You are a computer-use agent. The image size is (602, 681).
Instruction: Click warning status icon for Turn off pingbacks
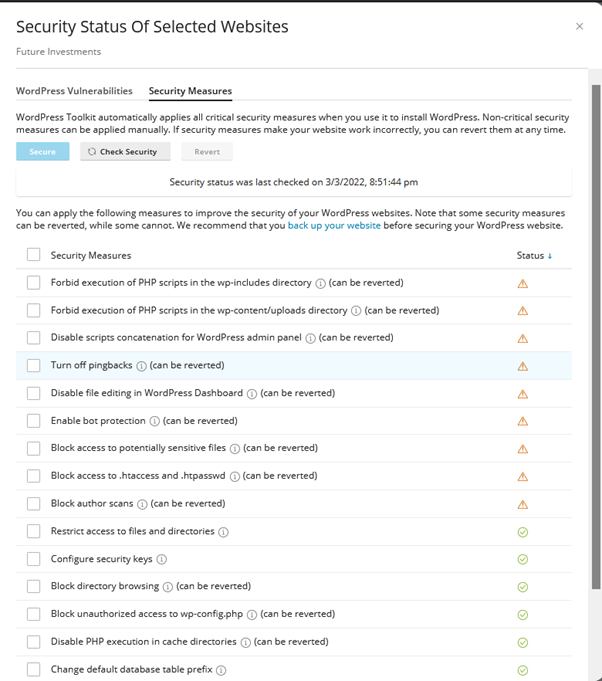tap(522, 366)
